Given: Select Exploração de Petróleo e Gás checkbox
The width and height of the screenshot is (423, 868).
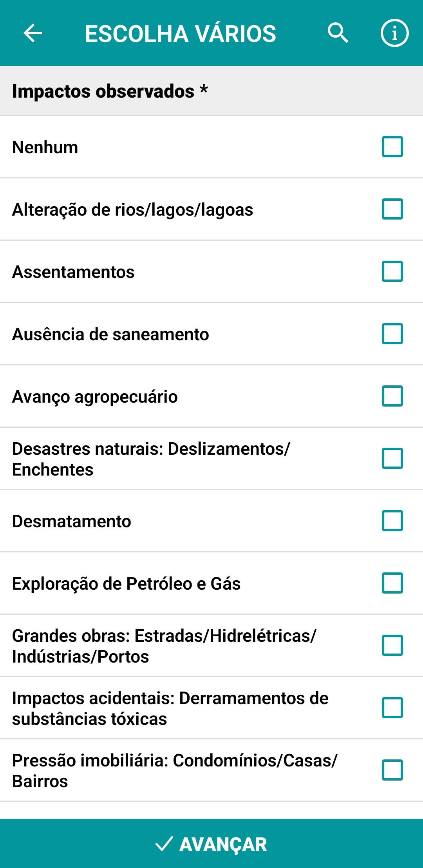Looking at the screenshot, I should pos(392,583).
